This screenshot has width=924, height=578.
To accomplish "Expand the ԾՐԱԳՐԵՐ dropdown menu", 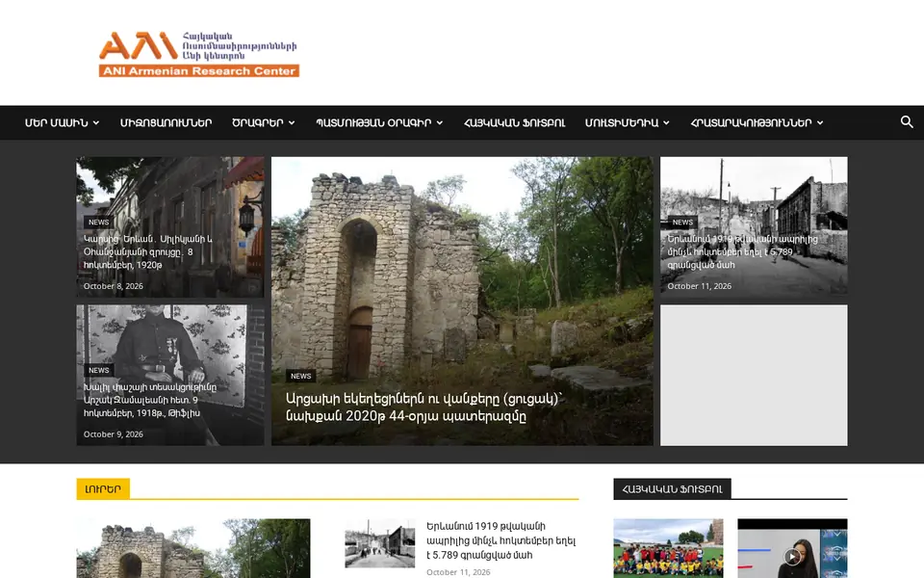I will click(x=264, y=122).
